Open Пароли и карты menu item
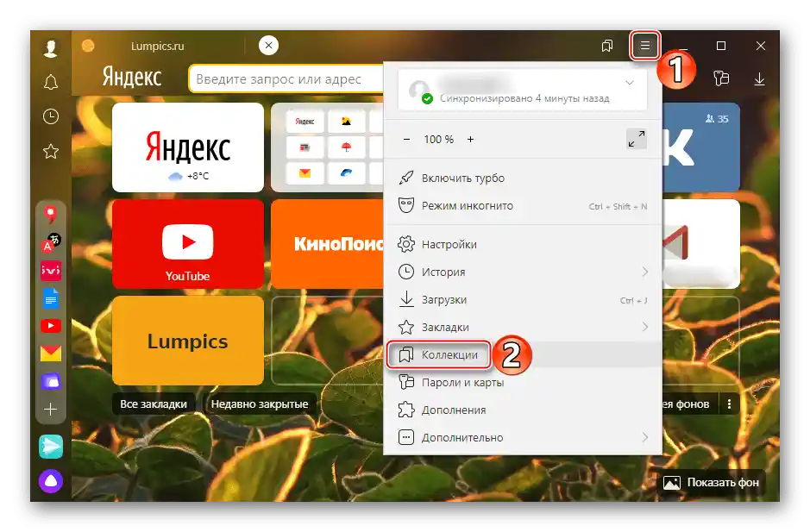 coord(523,382)
